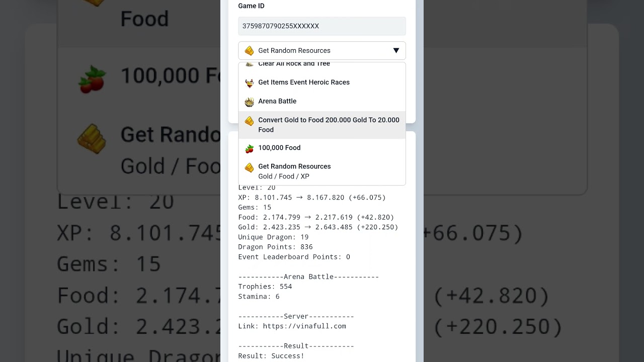Click the Convert Gold to Food gold icon
Screen dimensions: 644x362
pyautogui.click(x=249, y=121)
